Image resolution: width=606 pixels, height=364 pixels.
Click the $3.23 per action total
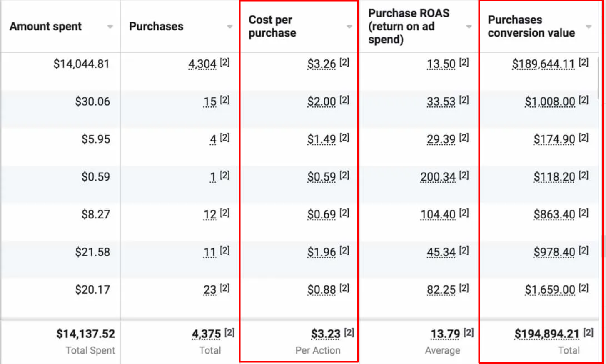pyautogui.click(x=326, y=334)
